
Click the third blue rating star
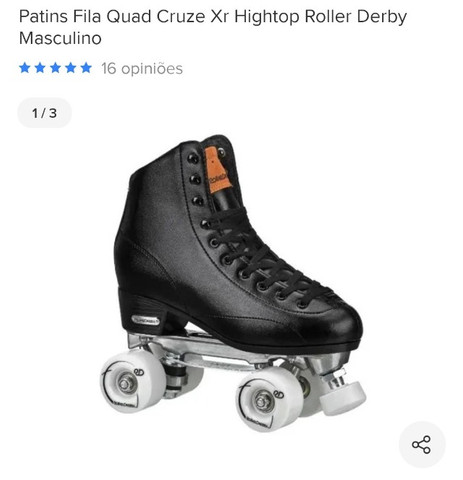(55, 68)
